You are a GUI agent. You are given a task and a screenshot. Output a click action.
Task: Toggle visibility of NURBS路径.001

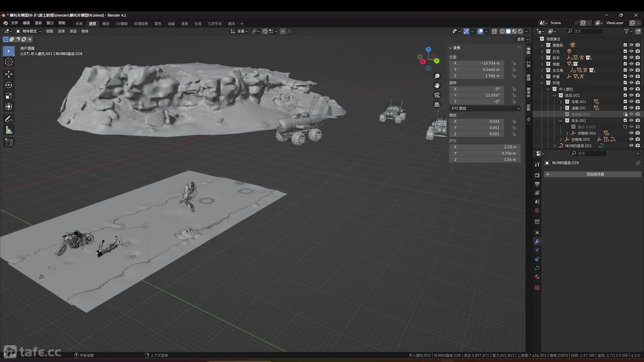coord(631,146)
